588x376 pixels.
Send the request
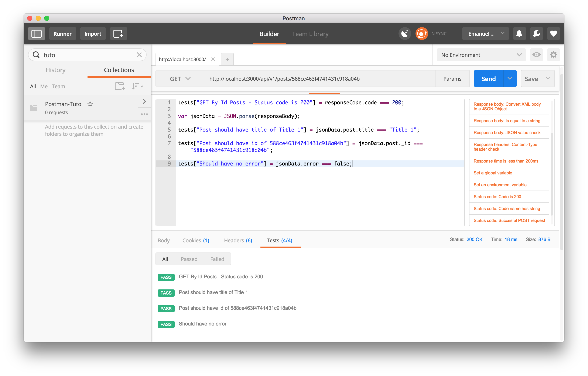[x=489, y=79]
